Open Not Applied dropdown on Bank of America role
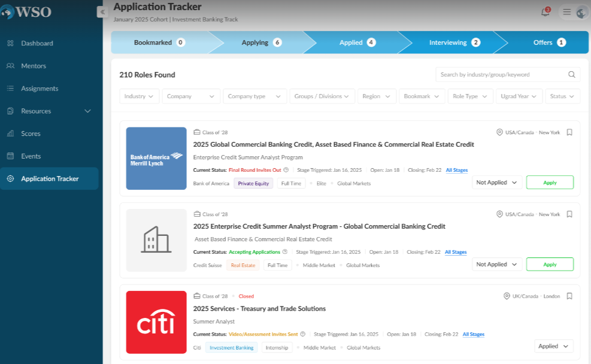Viewport: 591px width, 364px height. (x=496, y=183)
